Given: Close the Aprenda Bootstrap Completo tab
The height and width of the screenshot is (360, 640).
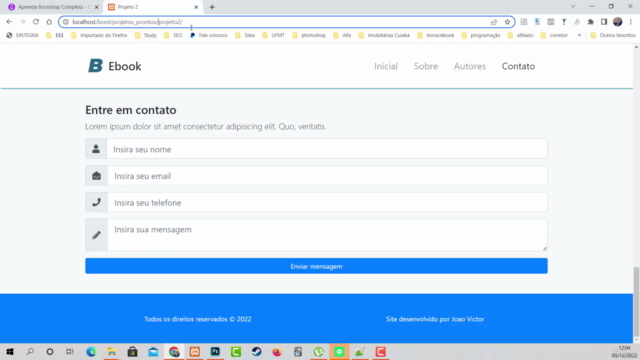Looking at the screenshot, I should pyautogui.click(x=96, y=7).
